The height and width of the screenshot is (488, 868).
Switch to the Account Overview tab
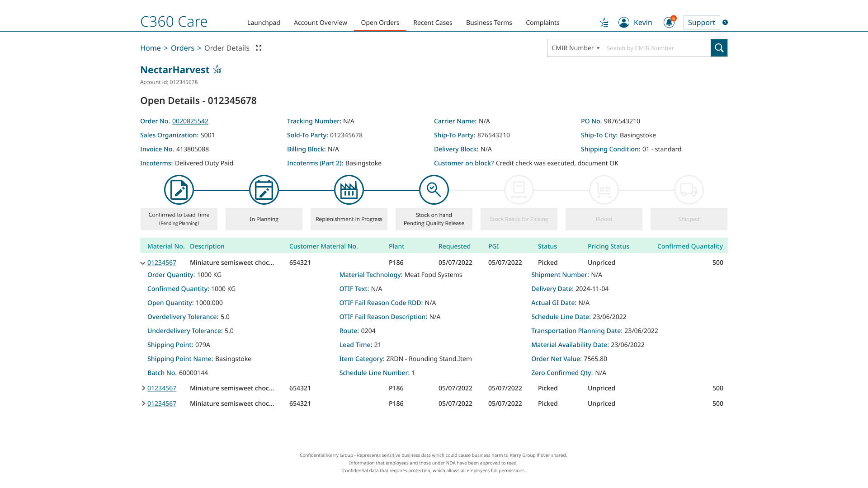click(x=320, y=23)
